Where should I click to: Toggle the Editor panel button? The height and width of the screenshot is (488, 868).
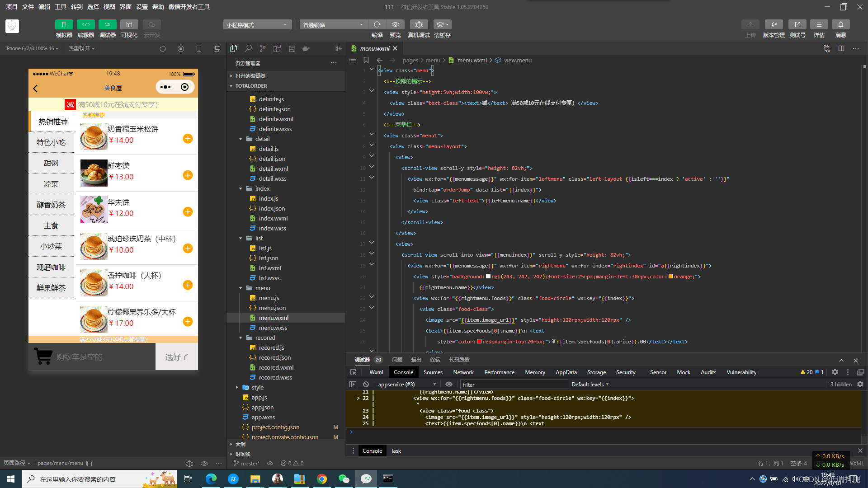[x=85, y=24]
